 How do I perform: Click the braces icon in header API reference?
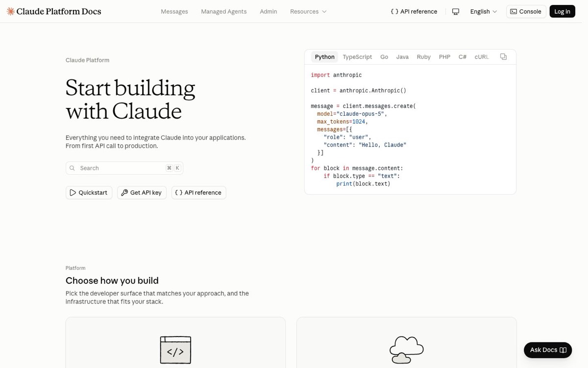[394, 11]
